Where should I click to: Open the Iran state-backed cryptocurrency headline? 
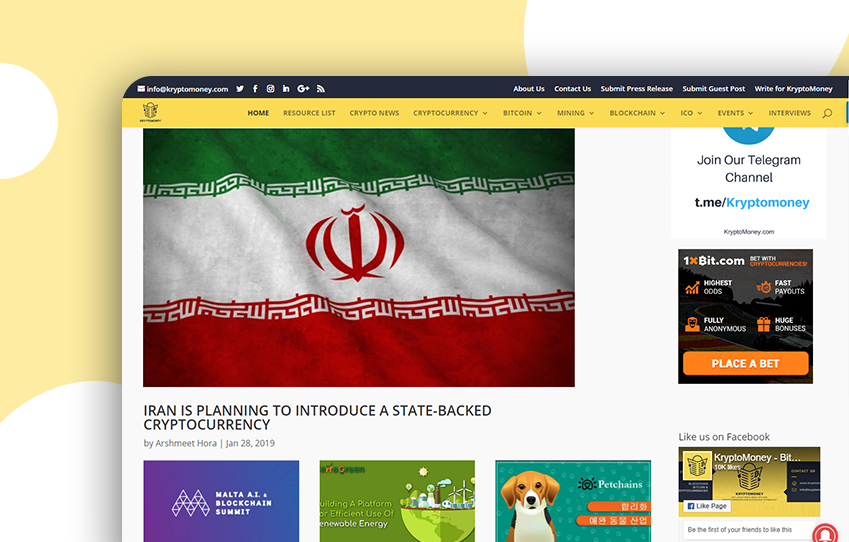(x=317, y=417)
